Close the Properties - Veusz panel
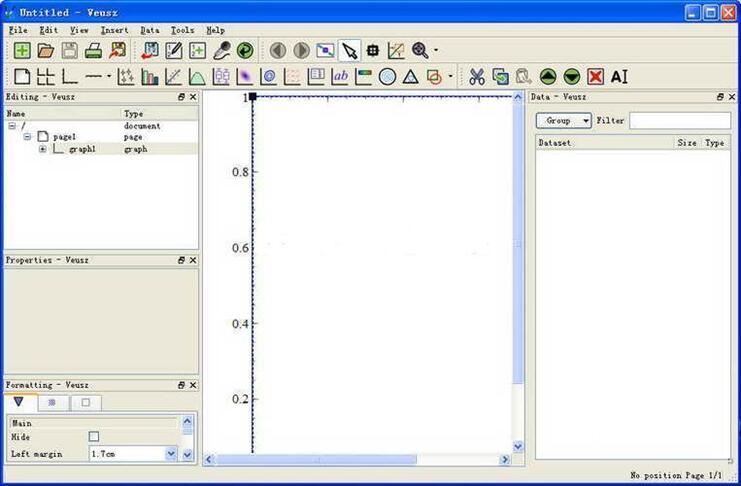The width and height of the screenshot is (741, 486). tap(193, 260)
